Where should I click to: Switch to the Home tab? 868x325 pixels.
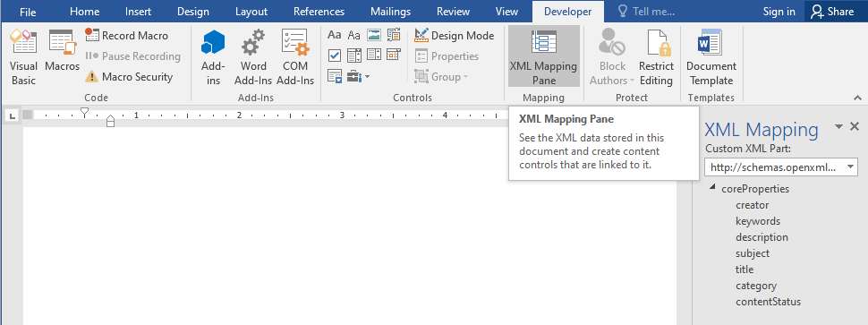(85, 12)
